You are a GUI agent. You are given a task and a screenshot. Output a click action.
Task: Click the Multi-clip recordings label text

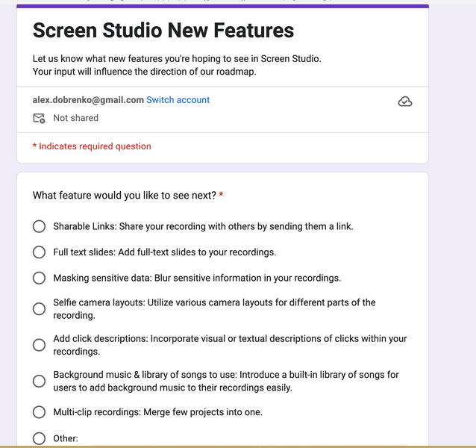click(157, 412)
